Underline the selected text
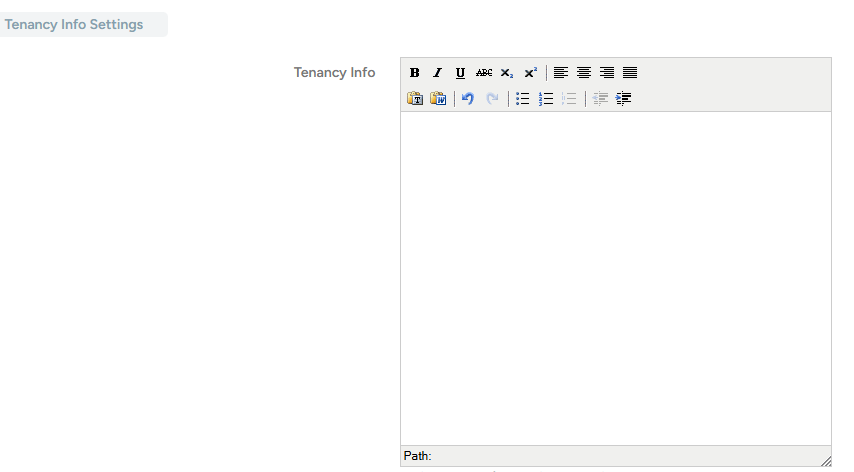The image size is (854, 472). [460, 73]
